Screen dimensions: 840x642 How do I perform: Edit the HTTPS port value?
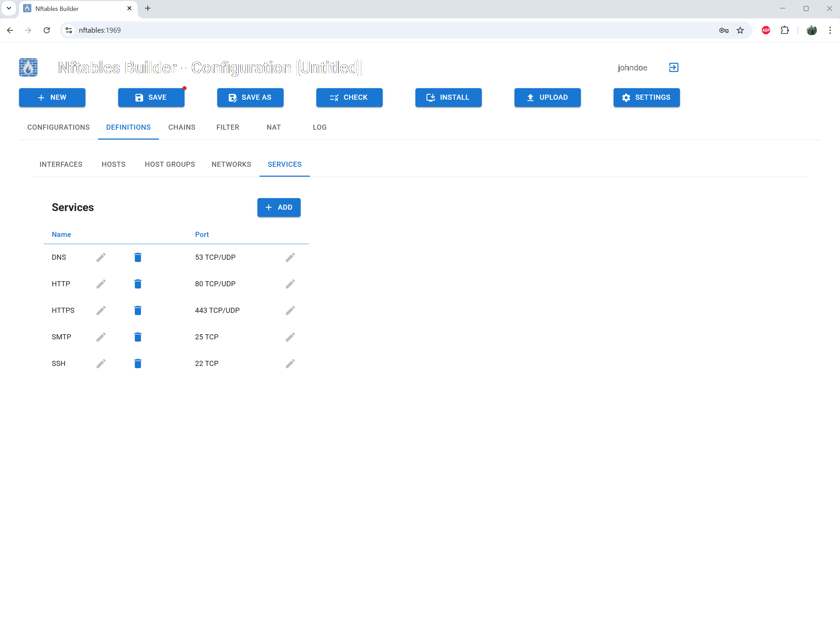tap(290, 310)
